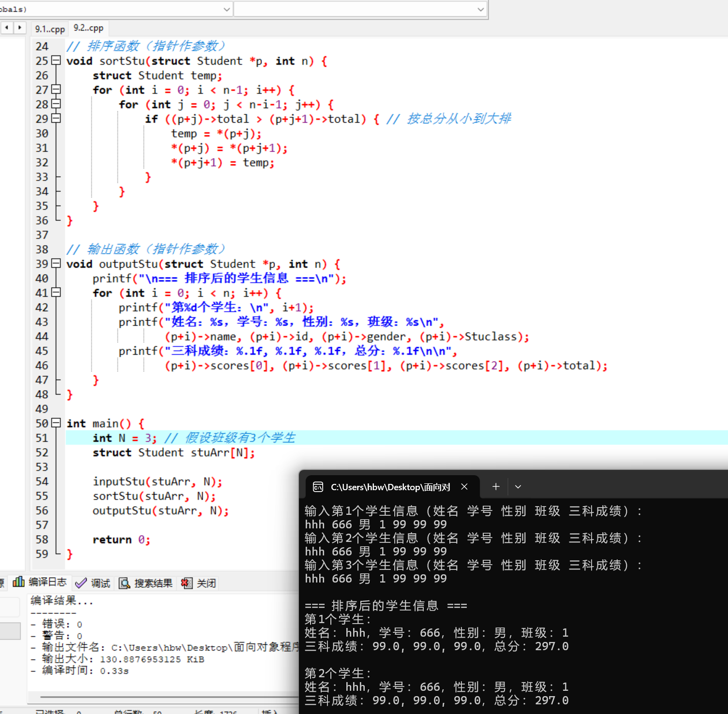The image size is (728, 714).
Task: Open the terminal profile dropdown chevron
Action: point(518,487)
